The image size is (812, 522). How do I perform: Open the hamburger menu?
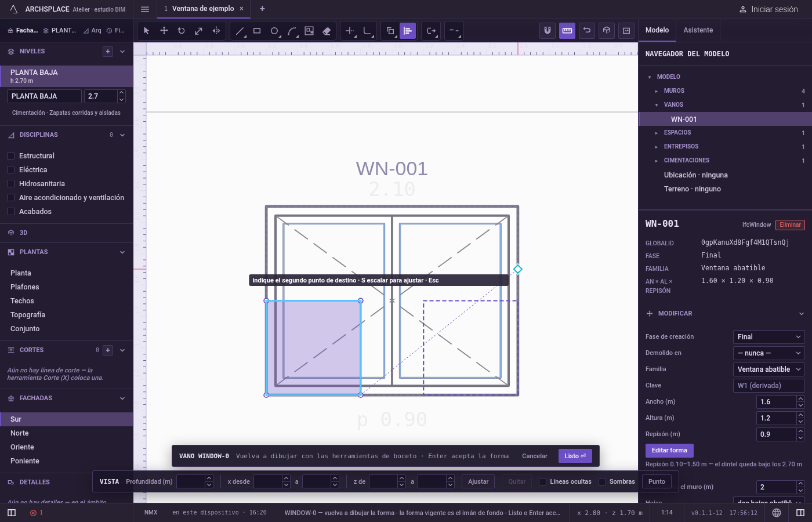tap(145, 9)
